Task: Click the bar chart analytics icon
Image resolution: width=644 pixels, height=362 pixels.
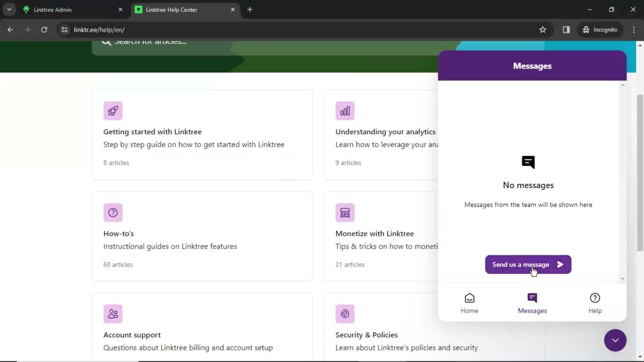Action: 345,111
